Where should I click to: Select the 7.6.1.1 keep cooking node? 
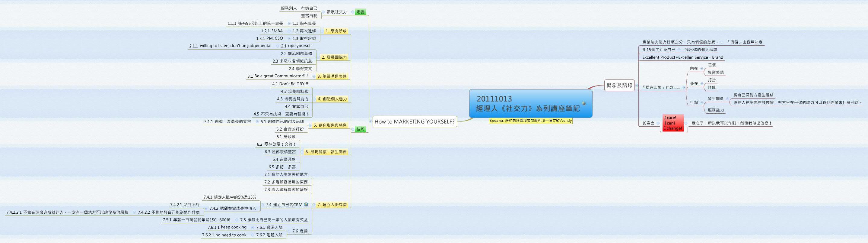(227, 228)
